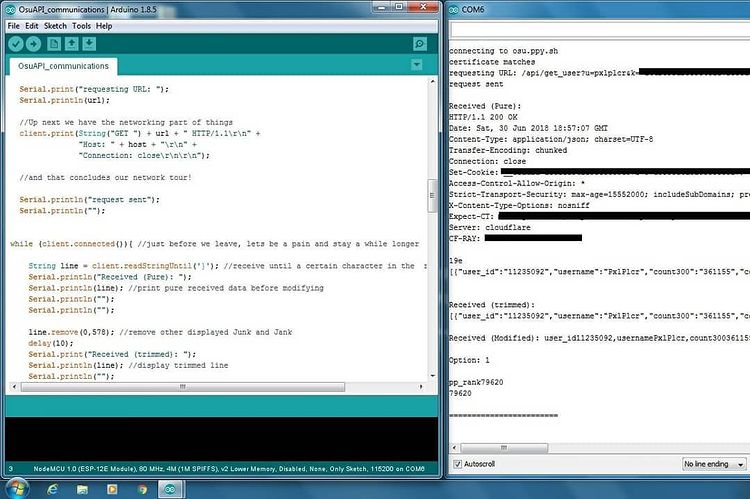This screenshot has width=750, height=499.
Task: Create a new sketch with New icon
Action: point(54,44)
